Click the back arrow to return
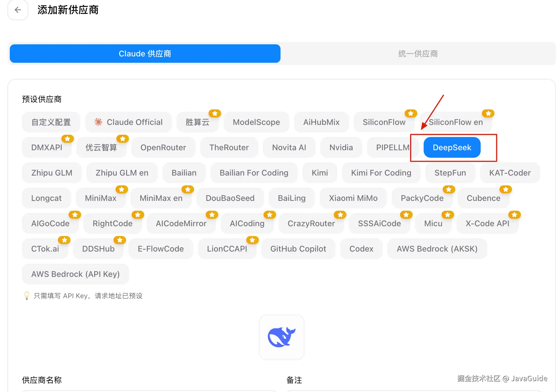557x392 pixels. 18,10
